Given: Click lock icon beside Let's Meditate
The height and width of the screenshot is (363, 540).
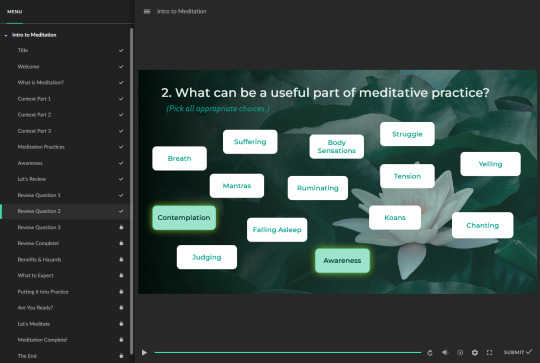Looking at the screenshot, I should [x=121, y=323].
